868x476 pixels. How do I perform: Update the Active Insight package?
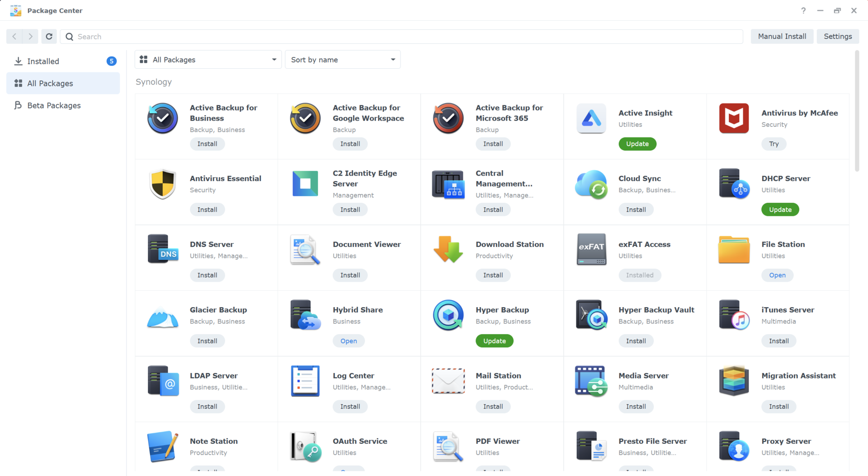coord(637,144)
